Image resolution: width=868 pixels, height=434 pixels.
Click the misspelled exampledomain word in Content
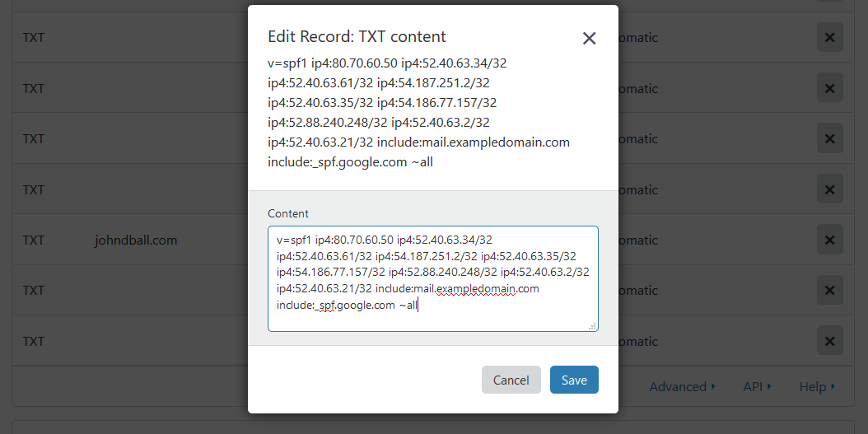click(476, 288)
